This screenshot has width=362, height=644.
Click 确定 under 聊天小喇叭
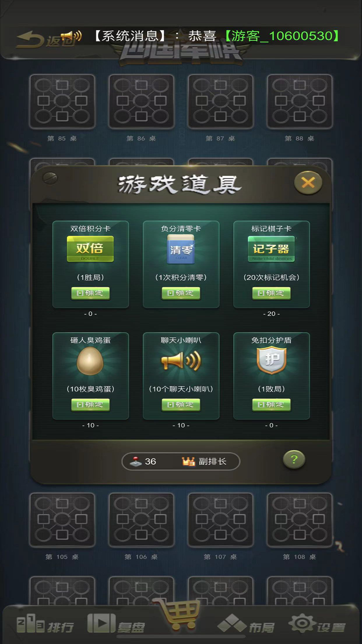click(x=181, y=405)
